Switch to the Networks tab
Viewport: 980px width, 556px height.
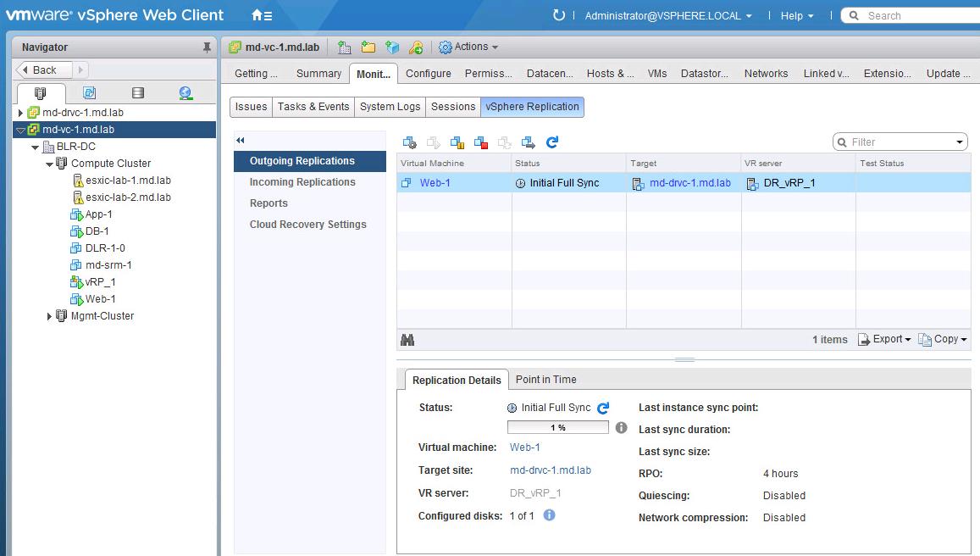tap(766, 73)
